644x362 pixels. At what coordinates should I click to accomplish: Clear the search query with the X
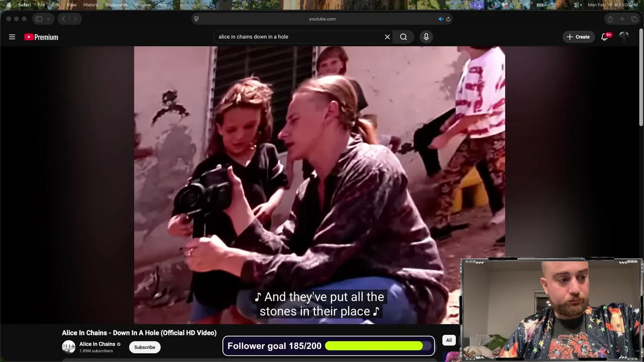pos(387,37)
